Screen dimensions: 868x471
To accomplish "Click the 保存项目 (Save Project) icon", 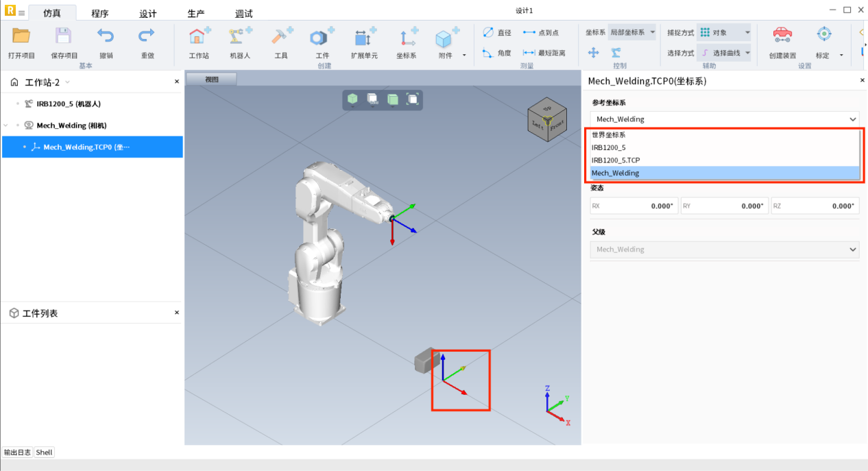I will 64,36.
